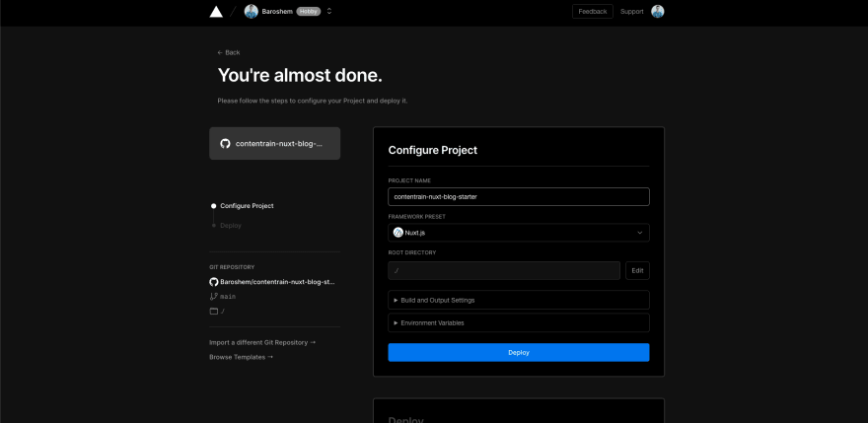Open the Browse Templates link
The image size is (868, 423).
(242, 357)
